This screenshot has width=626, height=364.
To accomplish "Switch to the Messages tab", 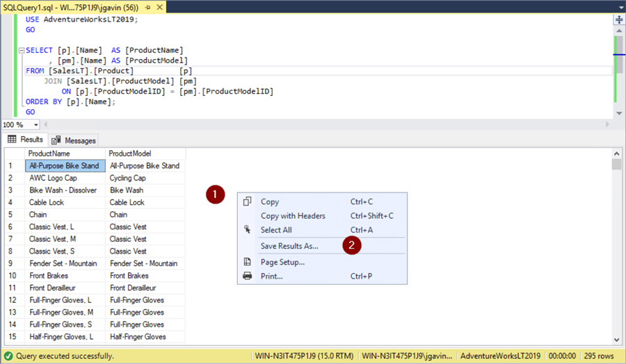I will 74,140.
